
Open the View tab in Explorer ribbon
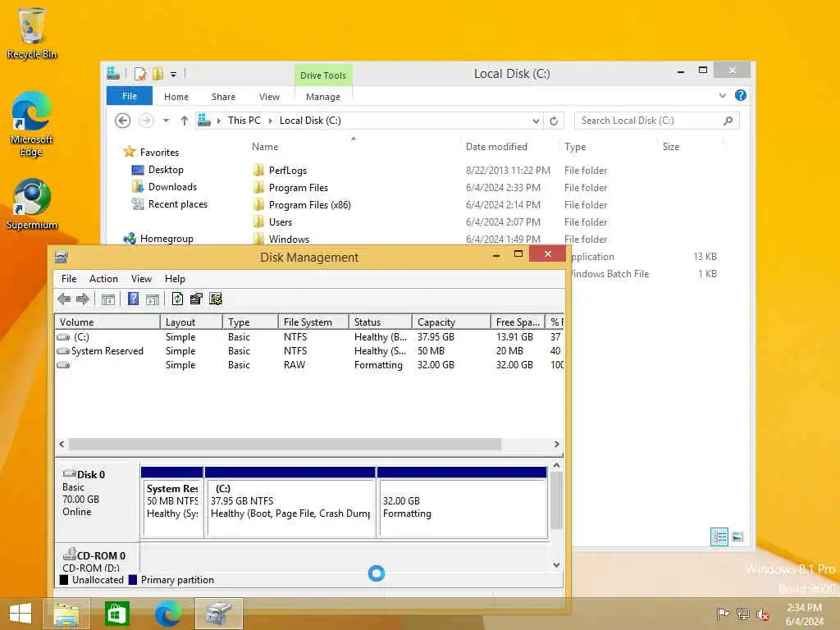pos(269,97)
